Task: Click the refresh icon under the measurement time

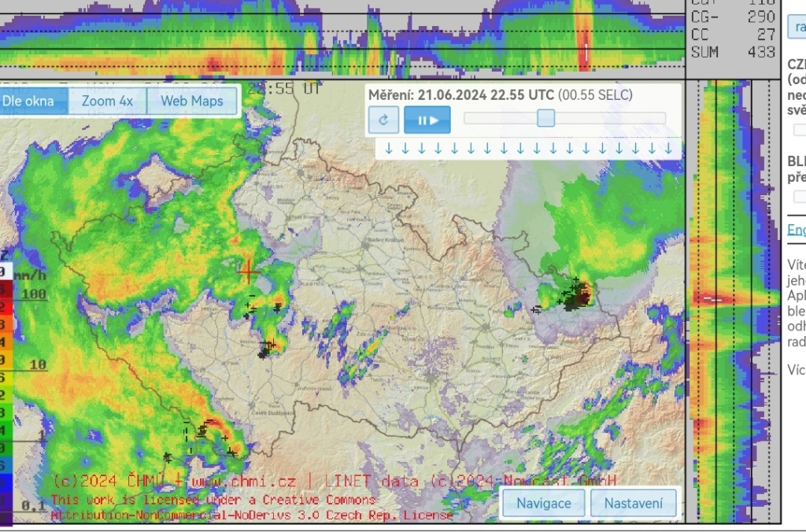Action: point(383,120)
